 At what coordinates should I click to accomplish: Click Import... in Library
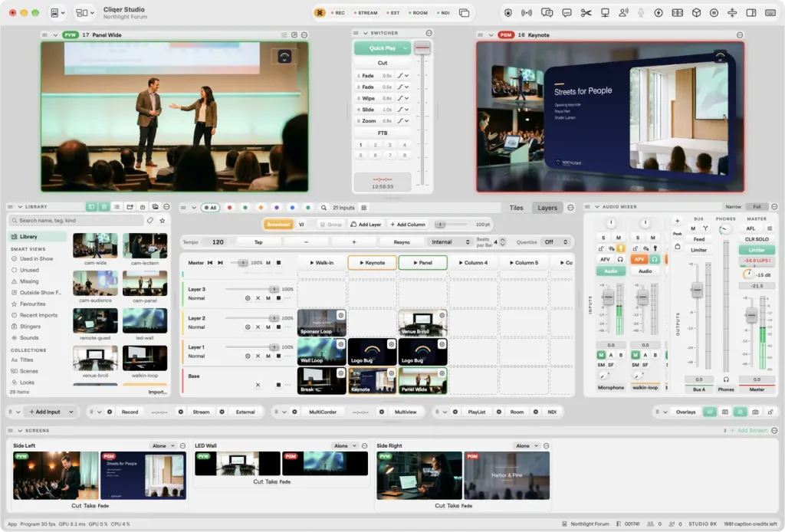pyautogui.click(x=158, y=392)
